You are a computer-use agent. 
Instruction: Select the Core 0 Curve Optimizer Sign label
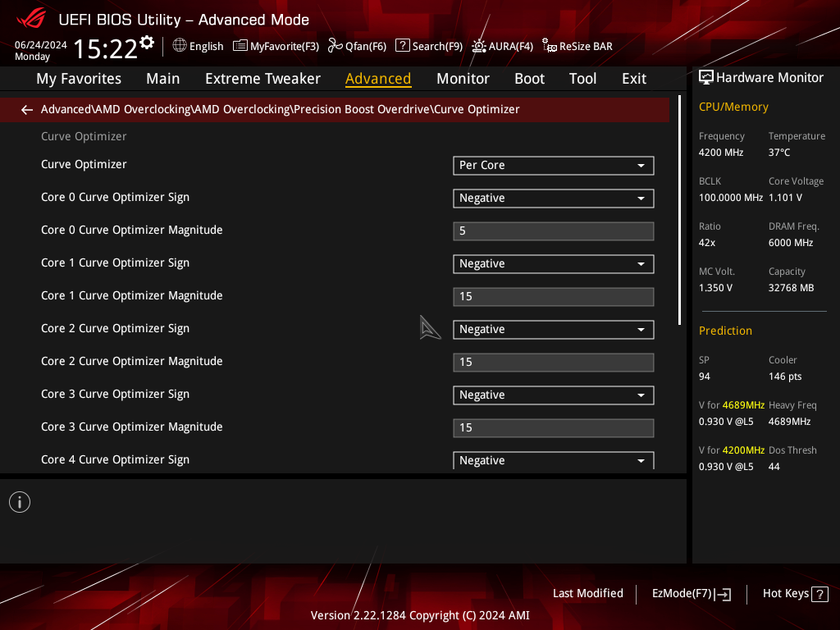[115, 198]
